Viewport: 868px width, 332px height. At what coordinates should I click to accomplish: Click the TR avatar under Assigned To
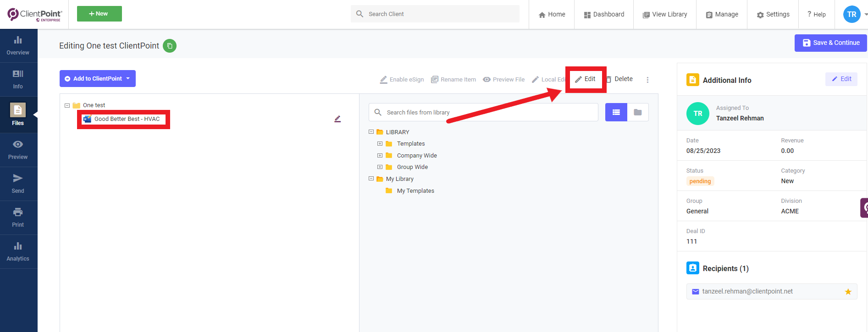(698, 114)
